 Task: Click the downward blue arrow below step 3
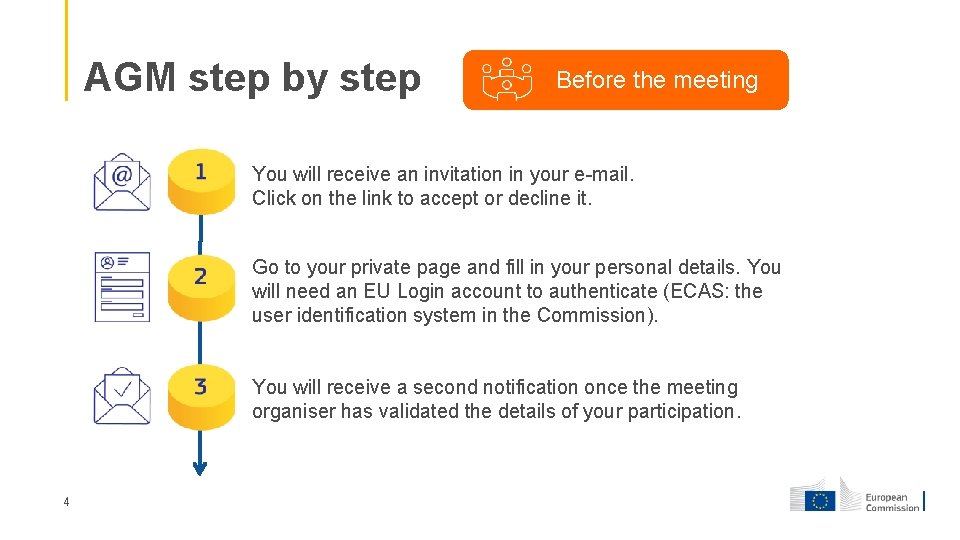coord(200,454)
